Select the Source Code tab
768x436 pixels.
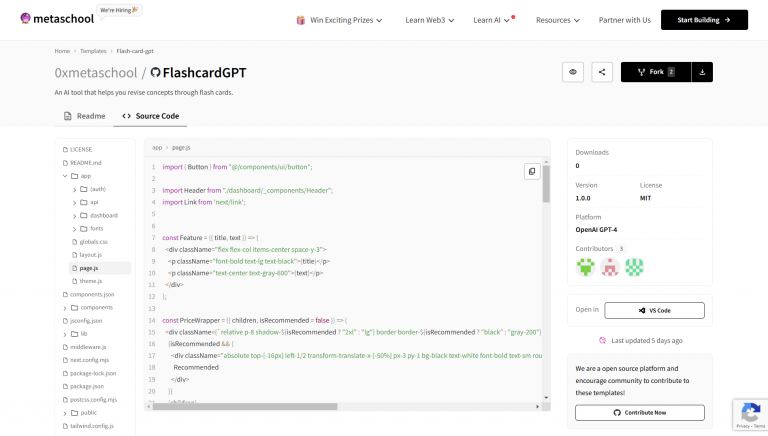point(150,116)
